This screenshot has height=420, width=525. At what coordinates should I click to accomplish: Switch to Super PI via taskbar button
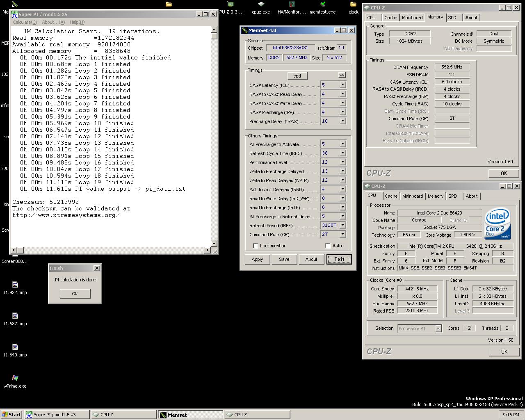(56, 415)
